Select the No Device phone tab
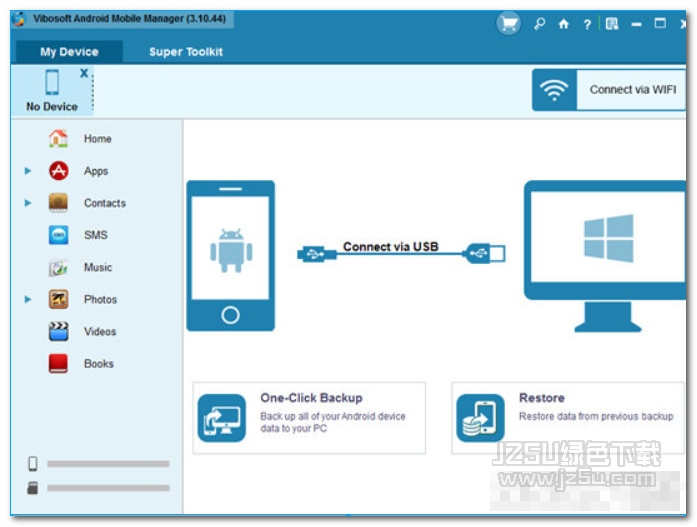The height and width of the screenshot is (527, 697). click(x=52, y=91)
